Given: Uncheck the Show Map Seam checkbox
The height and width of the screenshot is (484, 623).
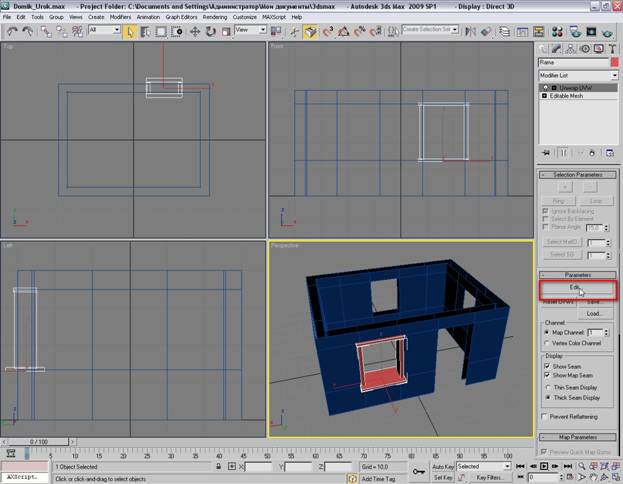Looking at the screenshot, I should click(547, 375).
